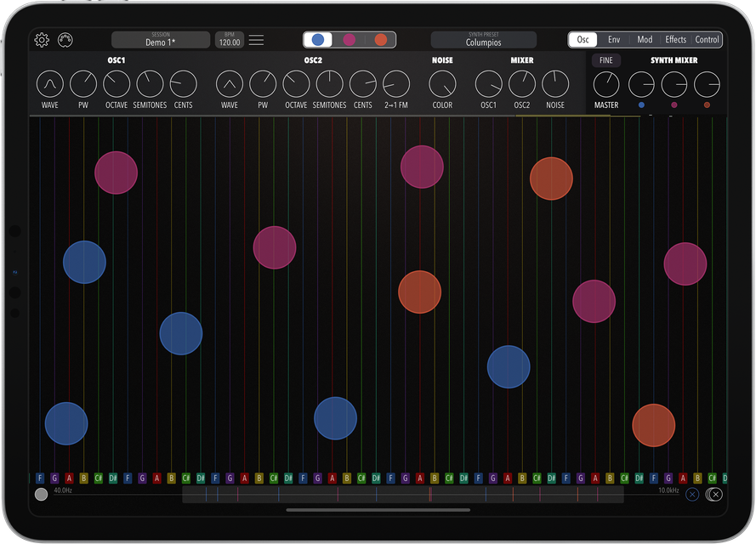The width and height of the screenshot is (756, 544).
Task: Click the BPM 120.00 field
Action: (229, 40)
